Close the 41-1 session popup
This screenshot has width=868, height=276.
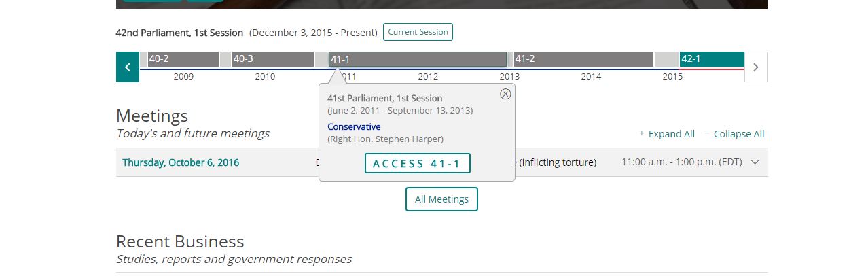[x=505, y=94]
